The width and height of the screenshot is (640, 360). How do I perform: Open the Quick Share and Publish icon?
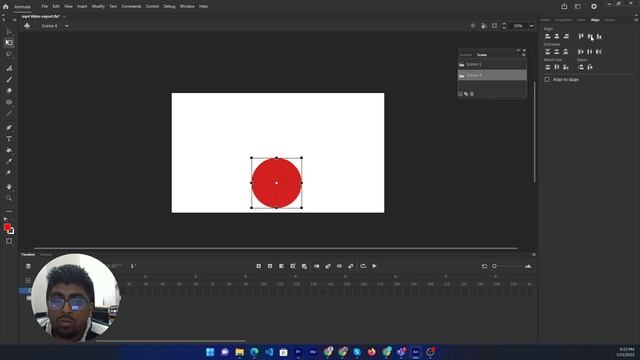[564, 6]
